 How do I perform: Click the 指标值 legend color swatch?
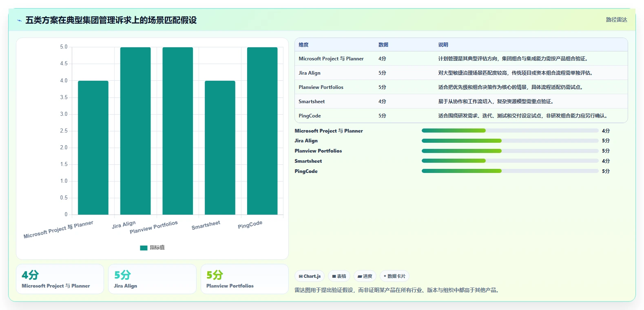click(x=144, y=248)
